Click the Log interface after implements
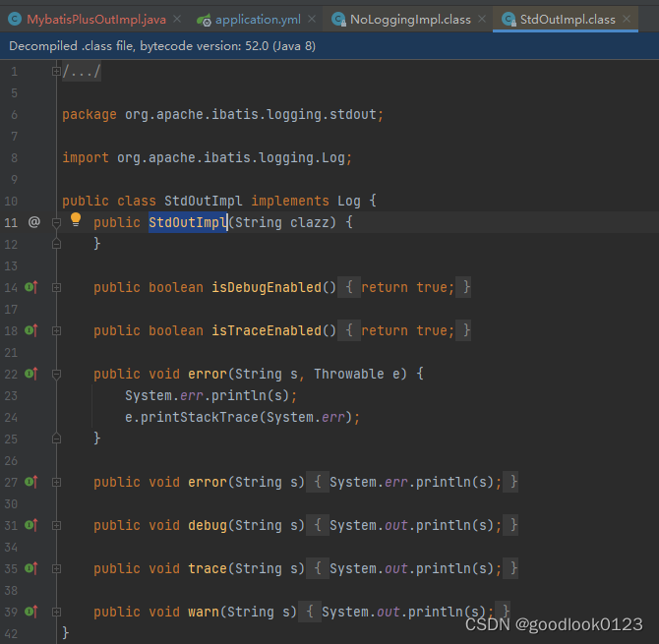 click(x=349, y=201)
